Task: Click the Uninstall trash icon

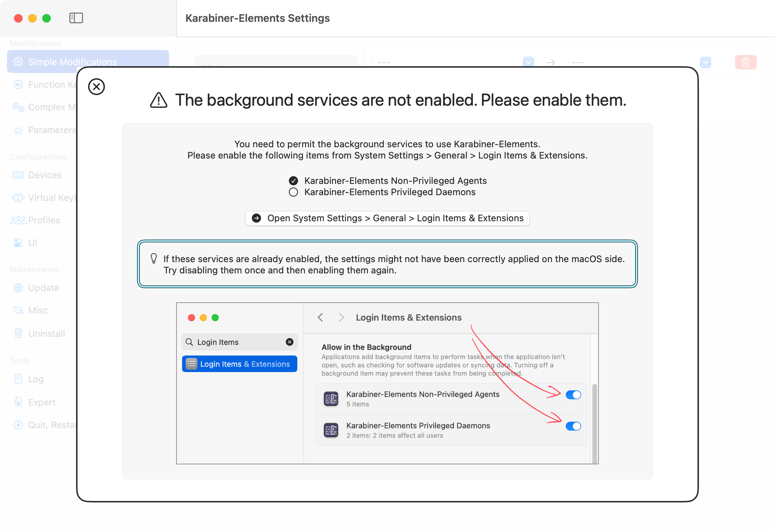Action: point(18,333)
